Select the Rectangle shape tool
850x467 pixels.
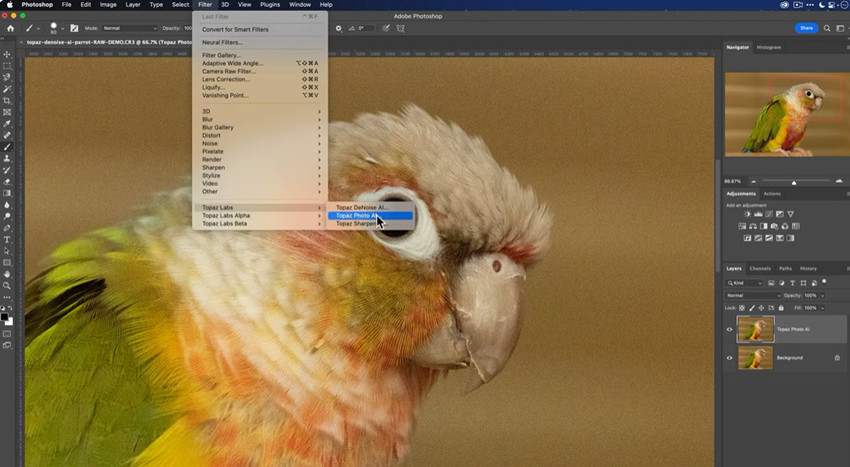tap(7, 263)
